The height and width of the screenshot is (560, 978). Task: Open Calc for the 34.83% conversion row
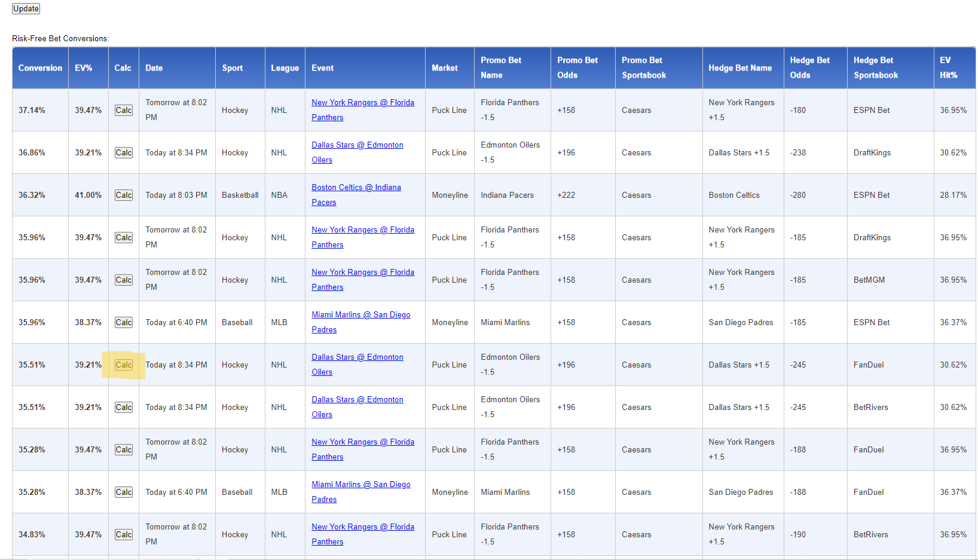(124, 534)
